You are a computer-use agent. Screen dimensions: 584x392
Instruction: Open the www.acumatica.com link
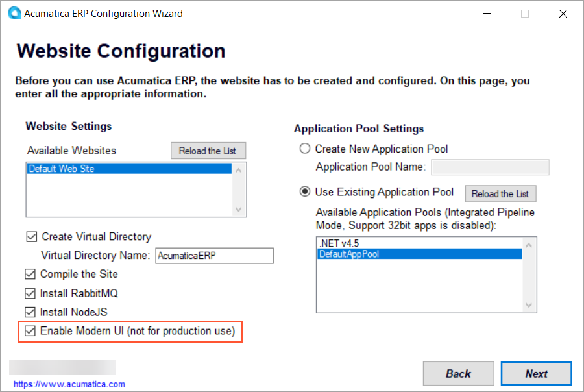69,384
